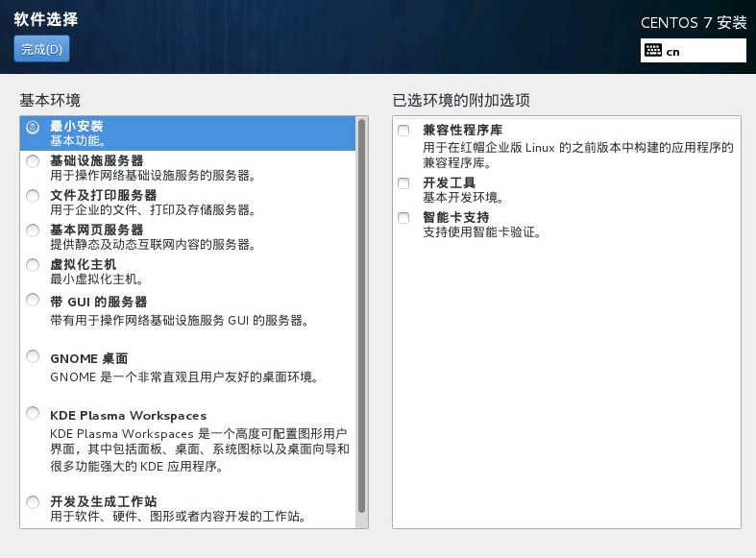Click the 兼容性程序库 description mentioning Linux

click(x=578, y=156)
